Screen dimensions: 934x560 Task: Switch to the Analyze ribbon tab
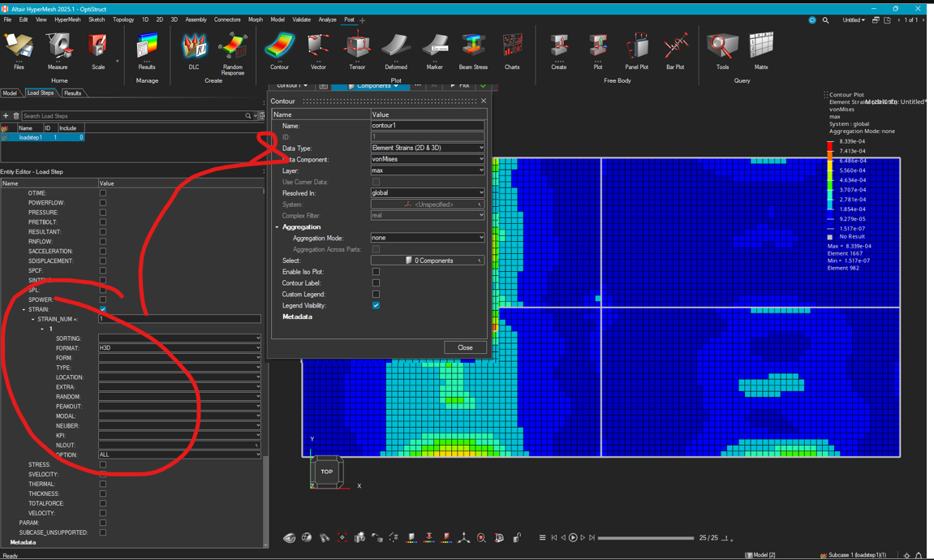(x=327, y=19)
